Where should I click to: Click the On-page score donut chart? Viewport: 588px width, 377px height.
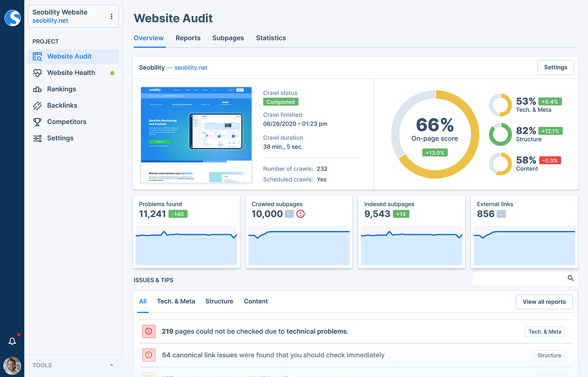pos(434,134)
